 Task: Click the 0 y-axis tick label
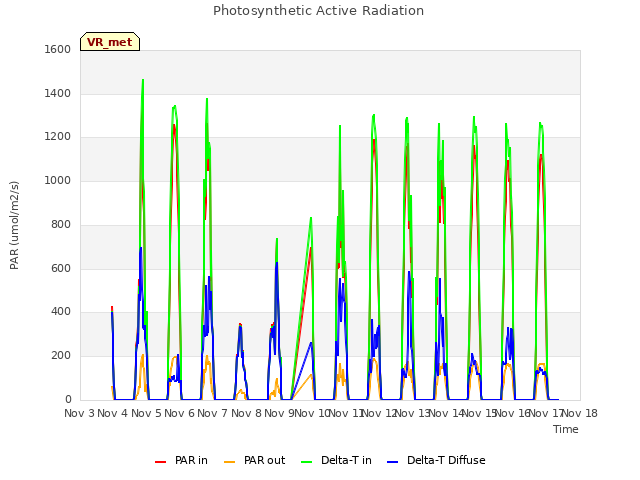pyautogui.click(x=68, y=399)
